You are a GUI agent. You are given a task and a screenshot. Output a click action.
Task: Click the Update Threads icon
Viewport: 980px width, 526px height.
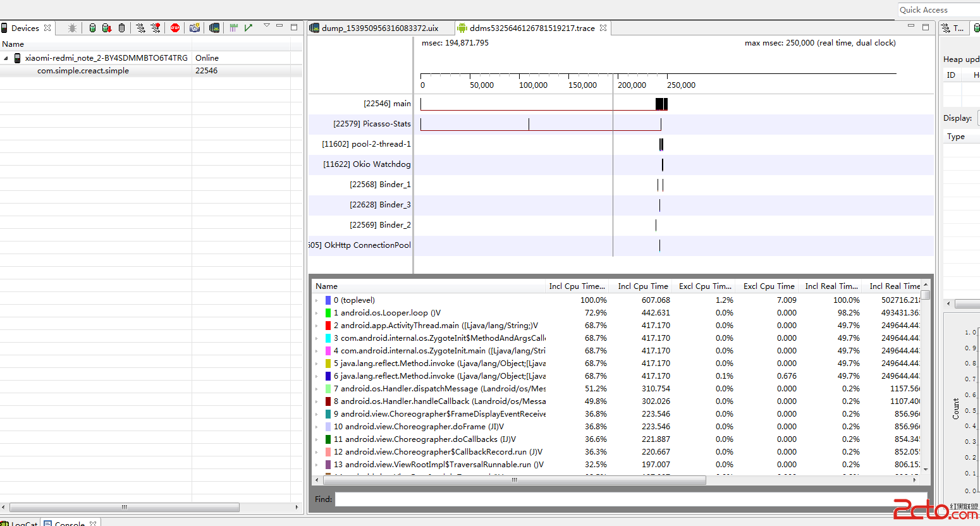click(x=140, y=28)
